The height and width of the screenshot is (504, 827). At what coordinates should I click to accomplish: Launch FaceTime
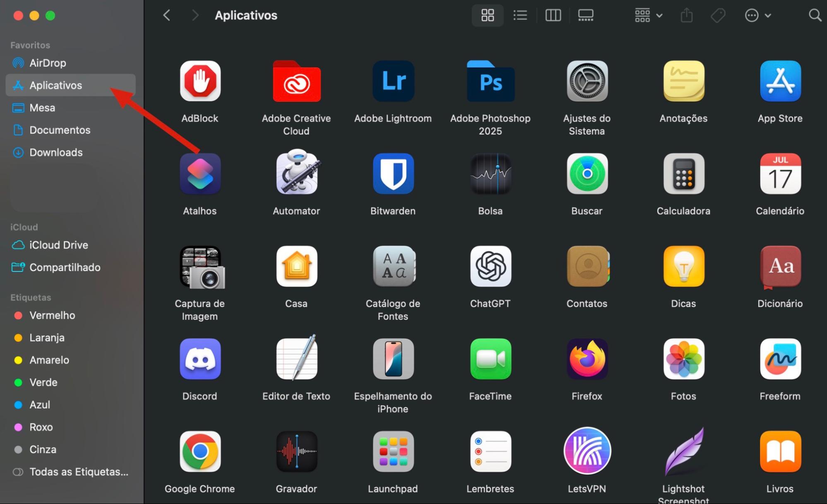[x=490, y=359]
